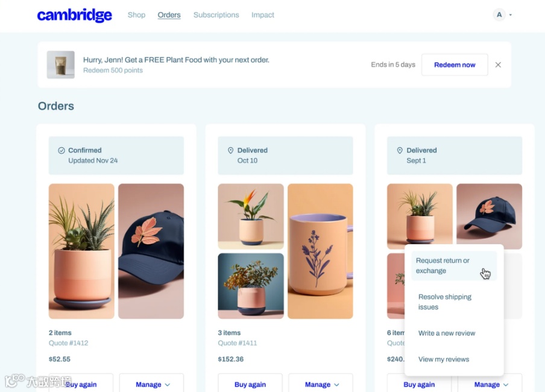Go to the Shop tab
Screen dimensions: 545x392
(x=136, y=15)
